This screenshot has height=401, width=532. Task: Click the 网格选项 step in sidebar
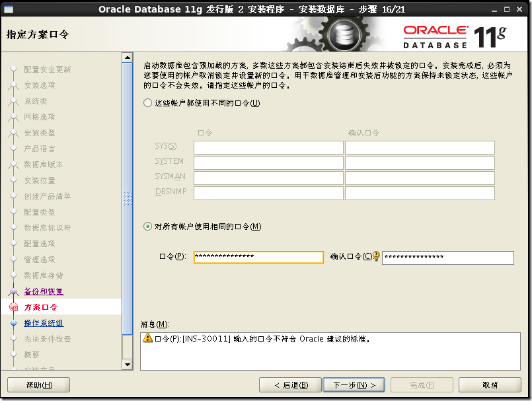[40, 117]
